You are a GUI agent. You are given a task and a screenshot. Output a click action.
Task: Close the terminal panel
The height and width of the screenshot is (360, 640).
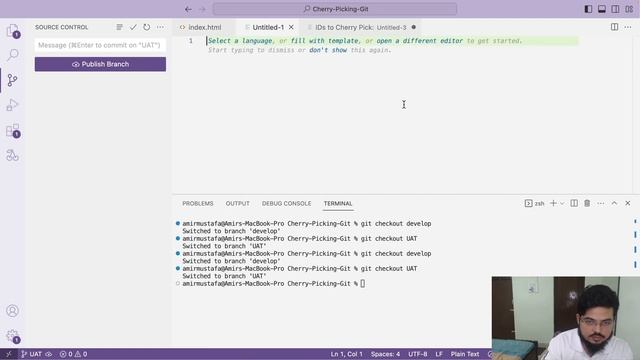pos(628,203)
